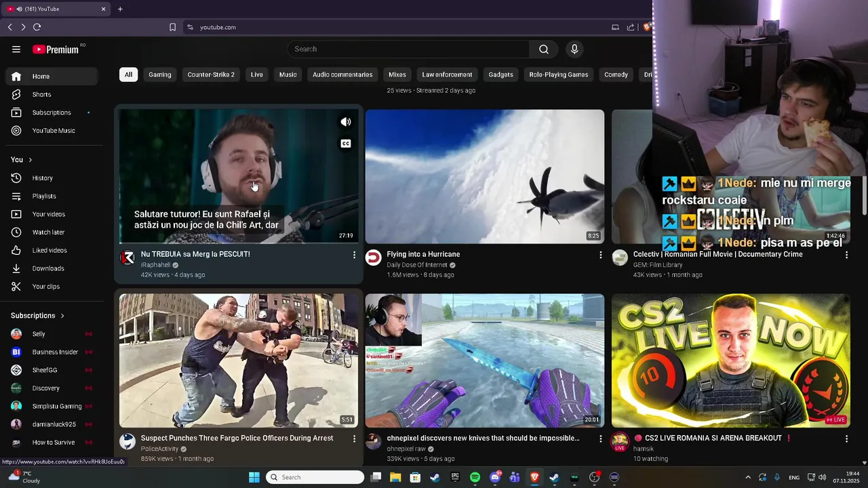The width and height of the screenshot is (868, 488).
Task: Select the Live filter chip
Action: click(x=257, y=75)
